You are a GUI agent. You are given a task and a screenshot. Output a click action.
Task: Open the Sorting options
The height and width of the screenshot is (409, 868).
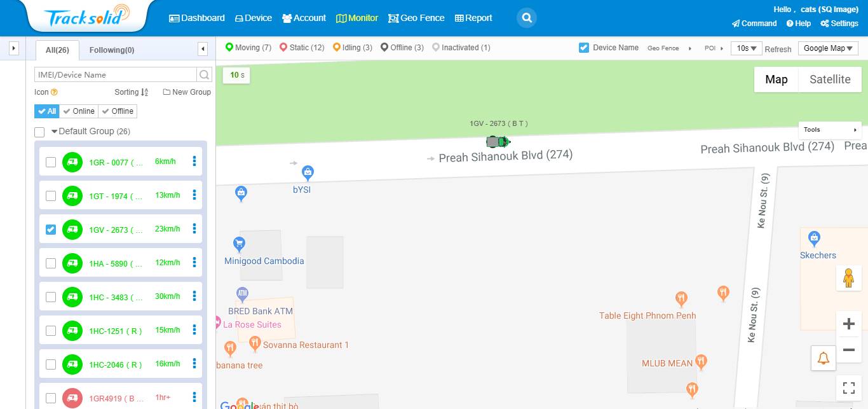click(132, 92)
